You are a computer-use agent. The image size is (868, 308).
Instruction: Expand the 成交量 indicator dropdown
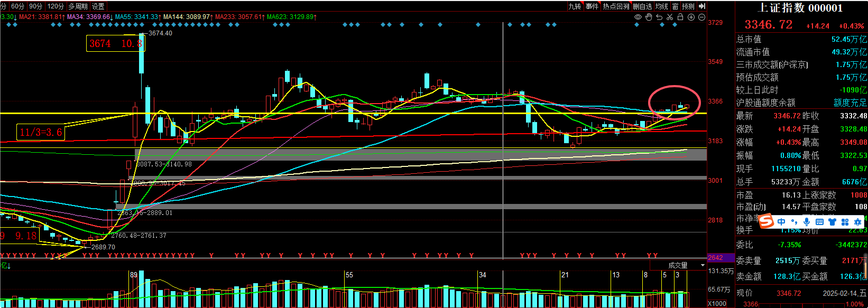point(703,265)
